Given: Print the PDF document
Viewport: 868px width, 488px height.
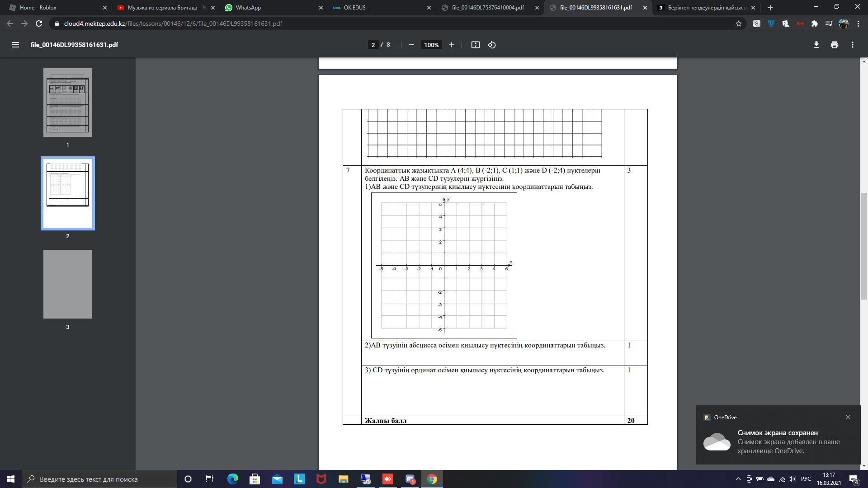Looking at the screenshot, I should point(834,45).
